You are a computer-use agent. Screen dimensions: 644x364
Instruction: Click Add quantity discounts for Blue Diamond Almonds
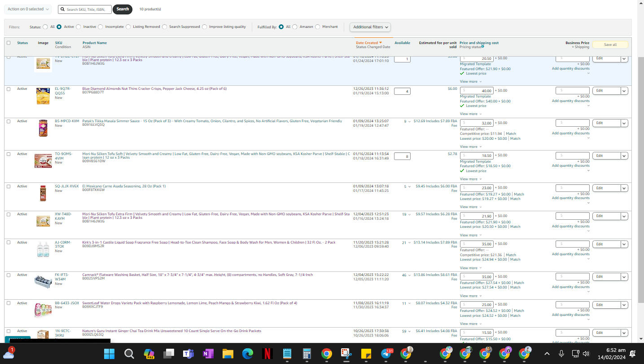coord(571,101)
